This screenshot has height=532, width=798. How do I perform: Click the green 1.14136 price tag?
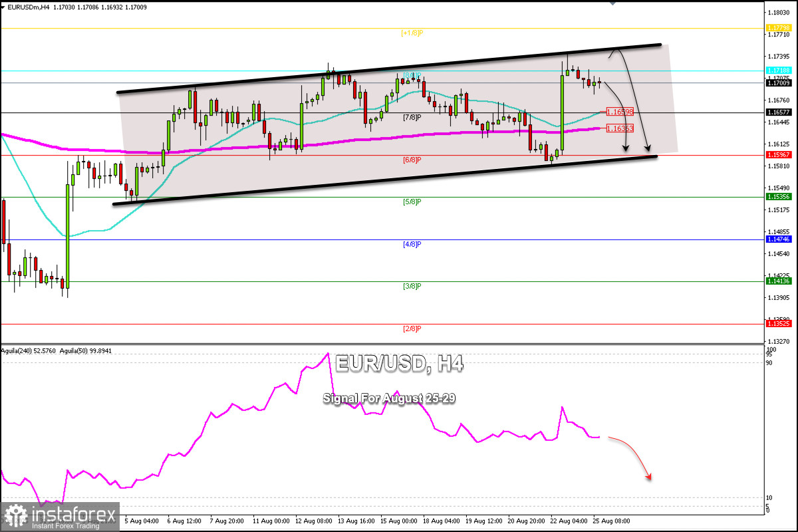[x=778, y=281]
